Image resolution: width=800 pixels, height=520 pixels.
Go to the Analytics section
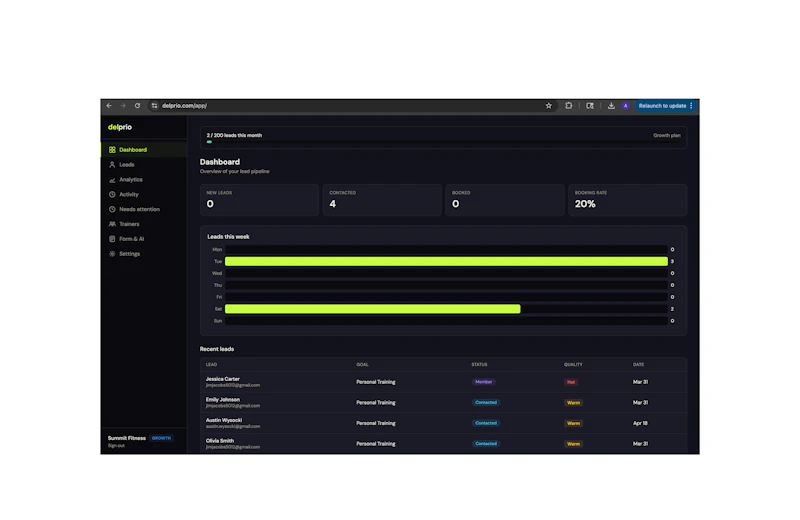144,180
